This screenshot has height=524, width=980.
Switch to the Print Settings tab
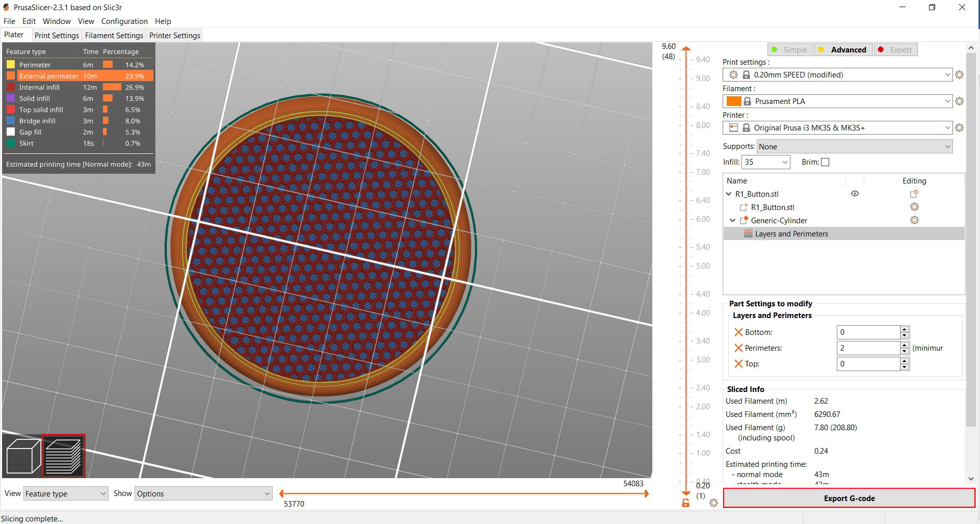[x=57, y=36]
